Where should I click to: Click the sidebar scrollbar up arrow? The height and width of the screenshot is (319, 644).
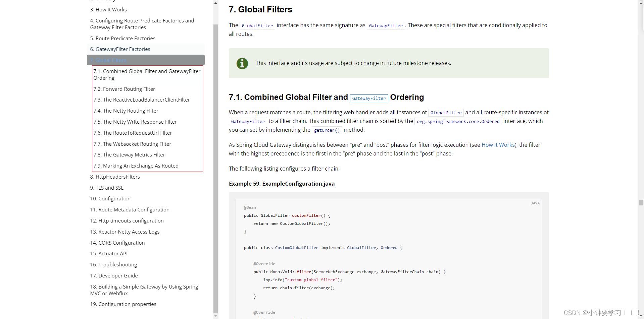pyautogui.click(x=215, y=3)
